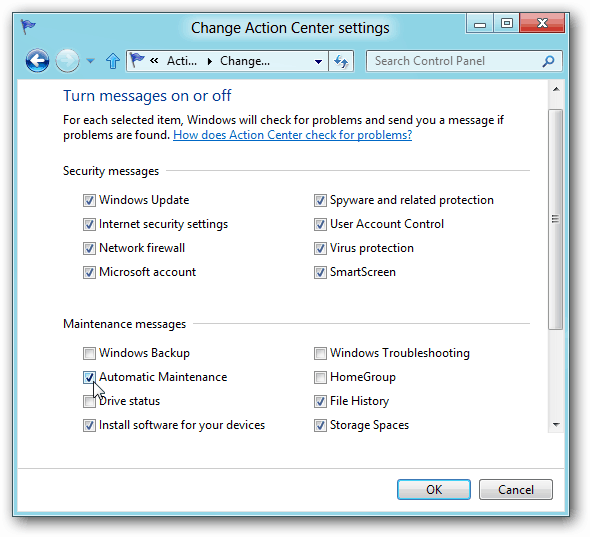The image size is (590, 537).
Task: Disable Network firewall messages
Action: (89, 248)
